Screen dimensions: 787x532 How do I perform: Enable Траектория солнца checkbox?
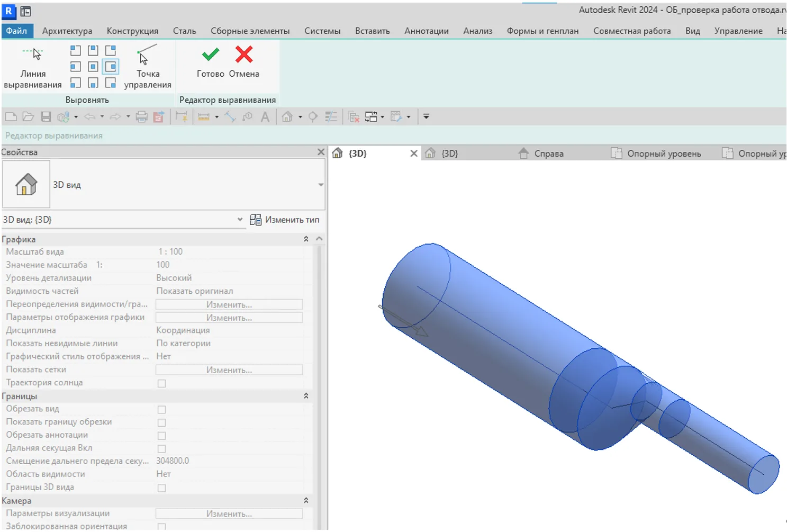162,383
